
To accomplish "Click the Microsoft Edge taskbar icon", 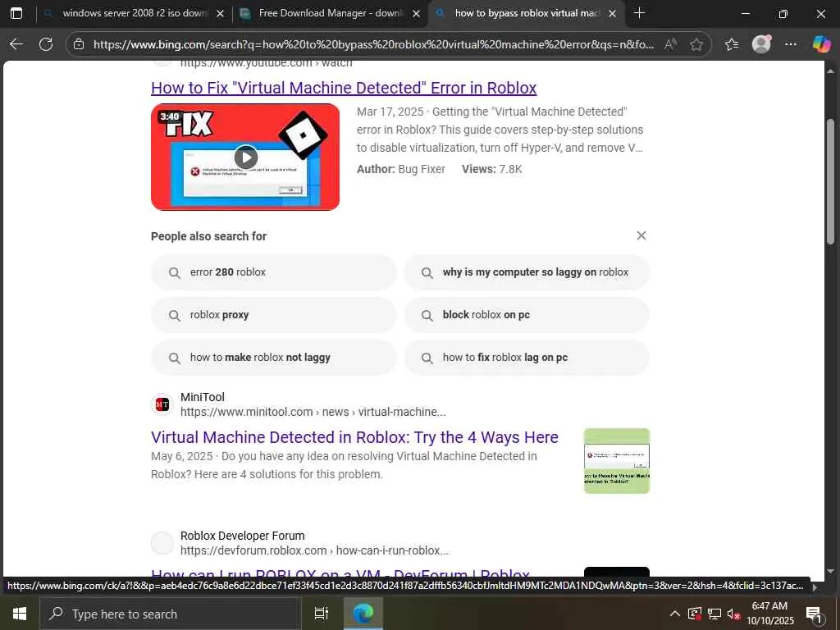I will (363, 614).
